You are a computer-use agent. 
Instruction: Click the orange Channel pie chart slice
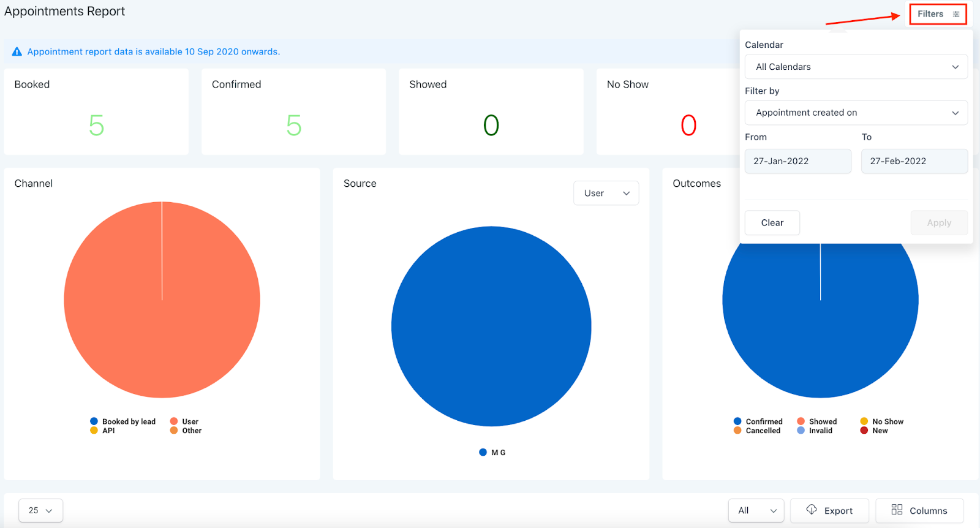162,319
